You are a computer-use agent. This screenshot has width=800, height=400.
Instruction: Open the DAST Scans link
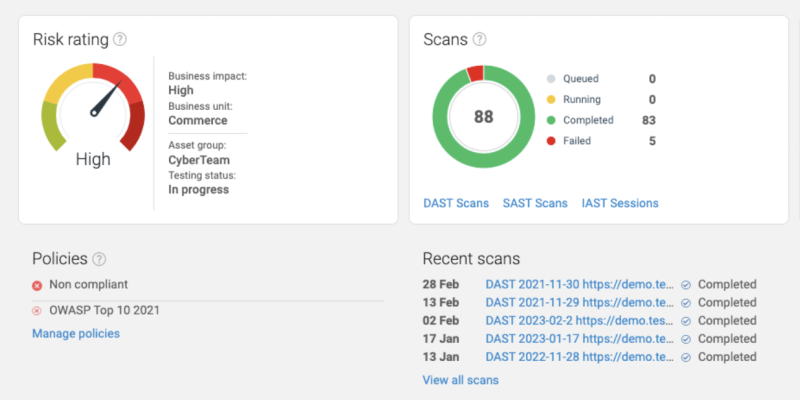pyautogui.click(x=456, y=203)
